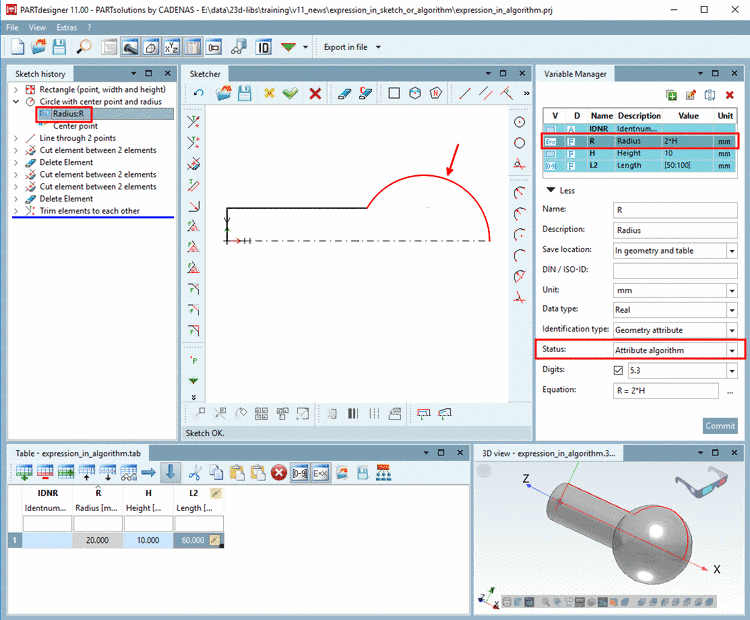Click edit variable icon in Variable Manager

click(691, 95)
